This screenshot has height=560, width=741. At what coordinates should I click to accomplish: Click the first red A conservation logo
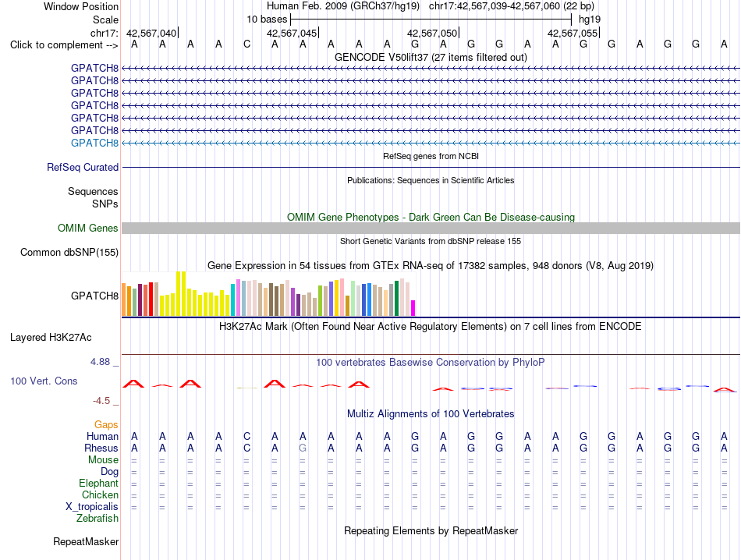(133, 384)
